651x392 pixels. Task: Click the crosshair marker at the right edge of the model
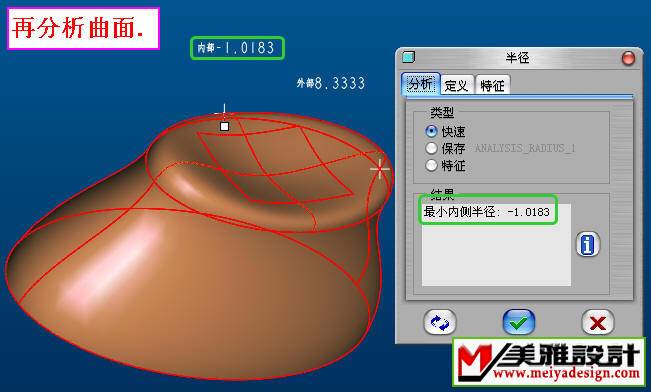point(380,169)
